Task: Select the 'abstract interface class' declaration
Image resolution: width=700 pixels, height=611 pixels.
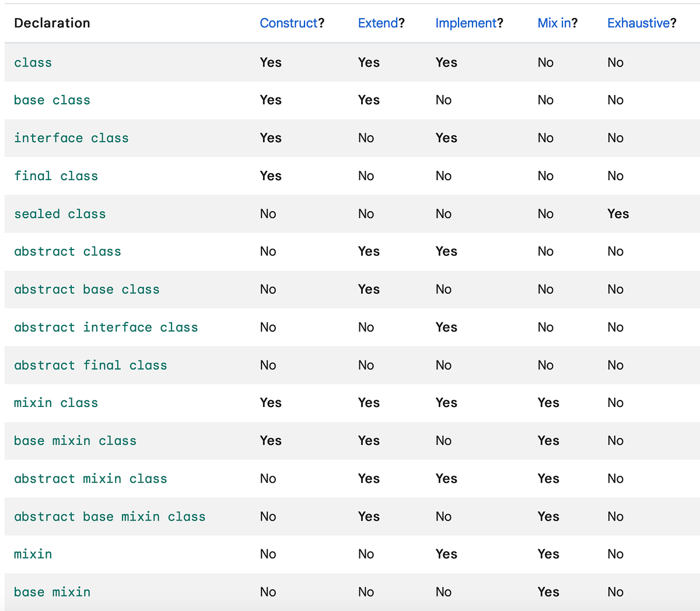Action: (106, 328)
